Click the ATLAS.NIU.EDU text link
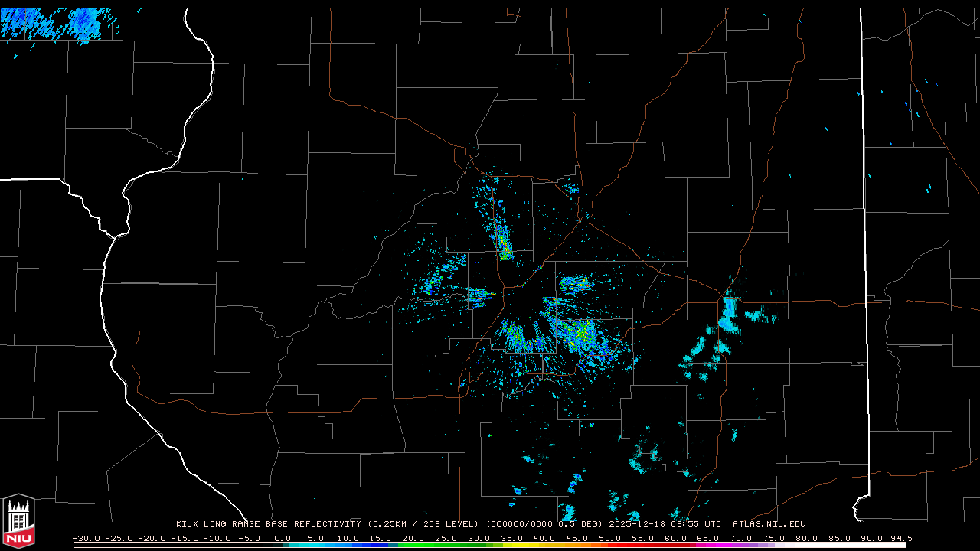The image size is (980, 551). [769, 524]
